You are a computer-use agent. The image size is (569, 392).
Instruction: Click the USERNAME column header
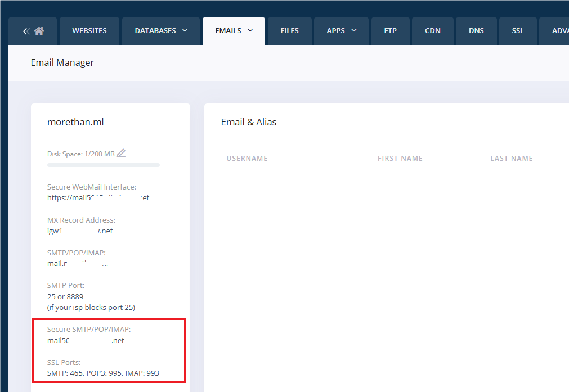tap(247, 158)
